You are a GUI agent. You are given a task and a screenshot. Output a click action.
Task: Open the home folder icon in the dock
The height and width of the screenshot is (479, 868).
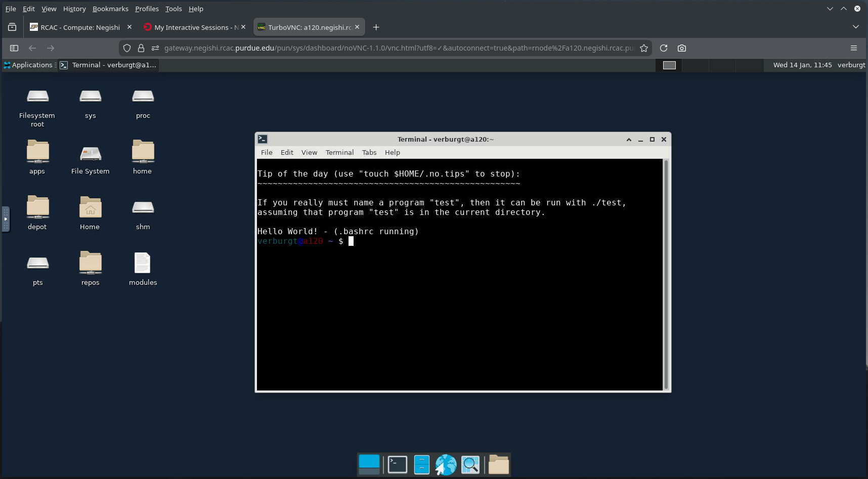[498, 464]
